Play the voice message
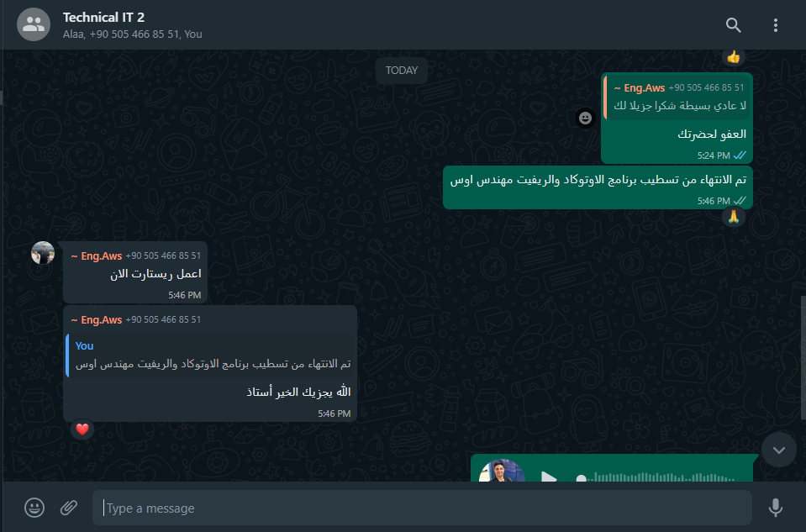 549,477
